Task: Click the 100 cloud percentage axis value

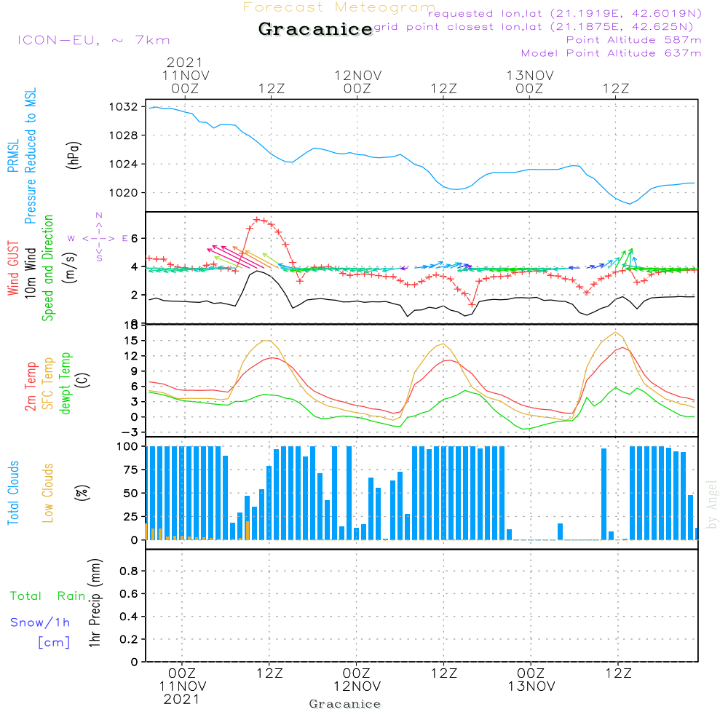Action: [127, 446]
